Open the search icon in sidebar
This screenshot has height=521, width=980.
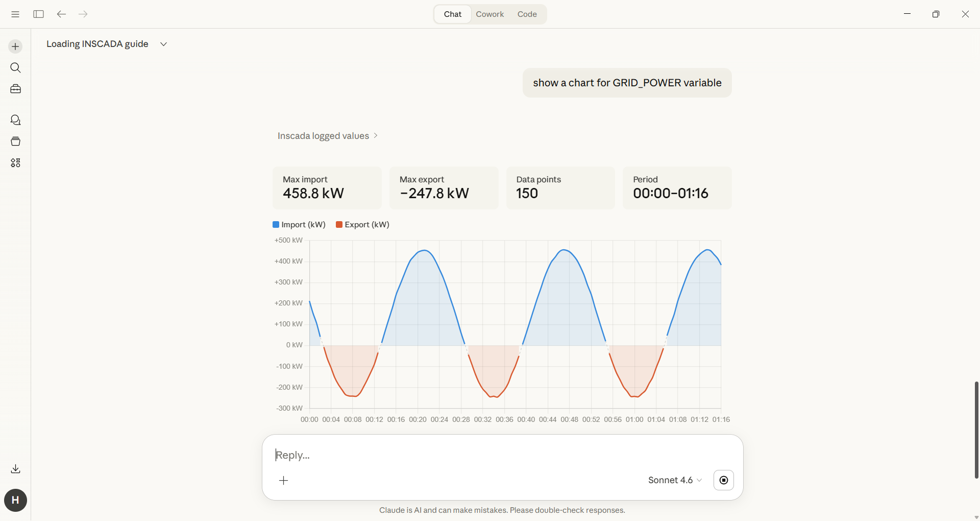tap(15, 68)
